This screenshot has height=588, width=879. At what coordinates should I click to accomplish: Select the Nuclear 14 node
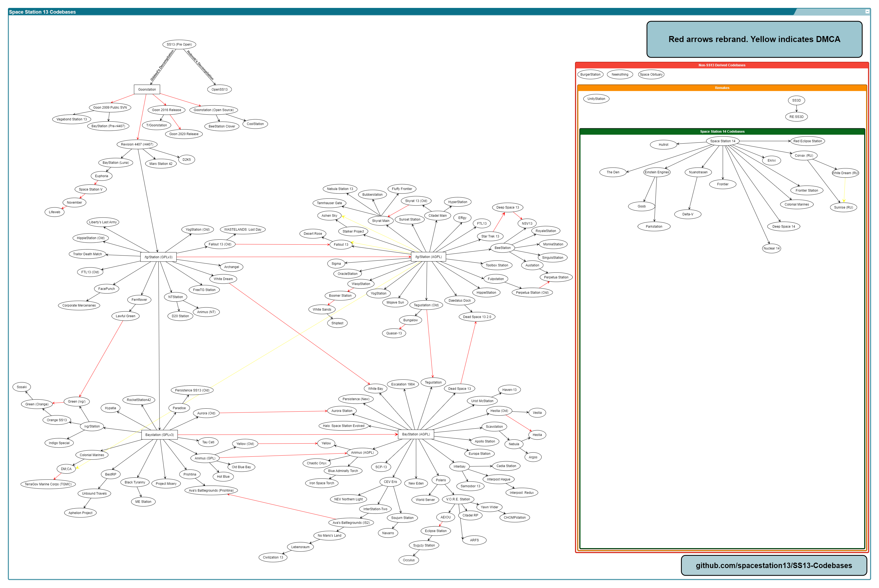pyautogui.click(x=771, y=249)
